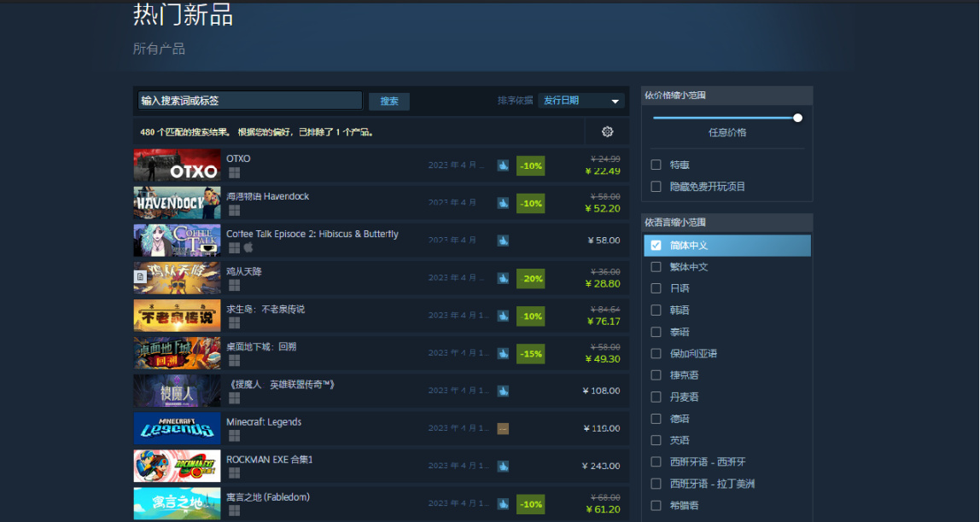Open the 发行日期 sort dropdown
Viewport: 980px width, 522px height.
pyautogui.click(x=580, y=101)
